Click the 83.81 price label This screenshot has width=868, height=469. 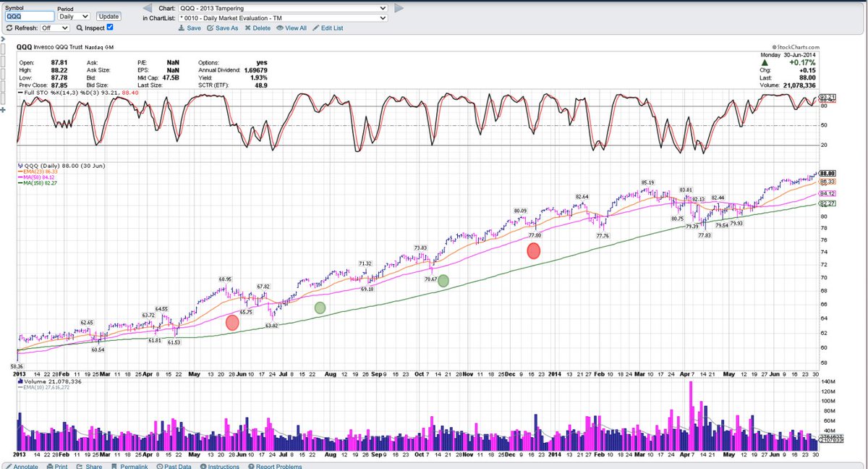(x=686, y=190)
